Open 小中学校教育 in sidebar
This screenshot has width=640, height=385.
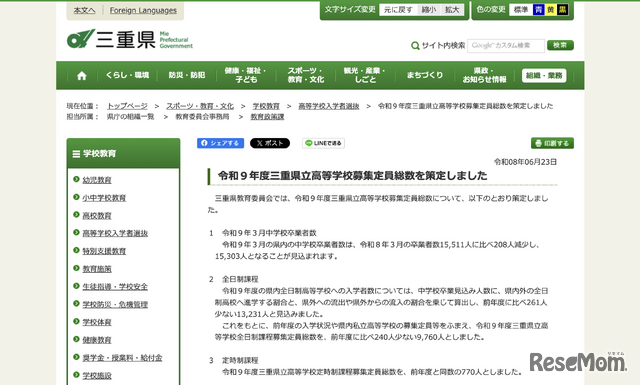click(x=104, y=198)
